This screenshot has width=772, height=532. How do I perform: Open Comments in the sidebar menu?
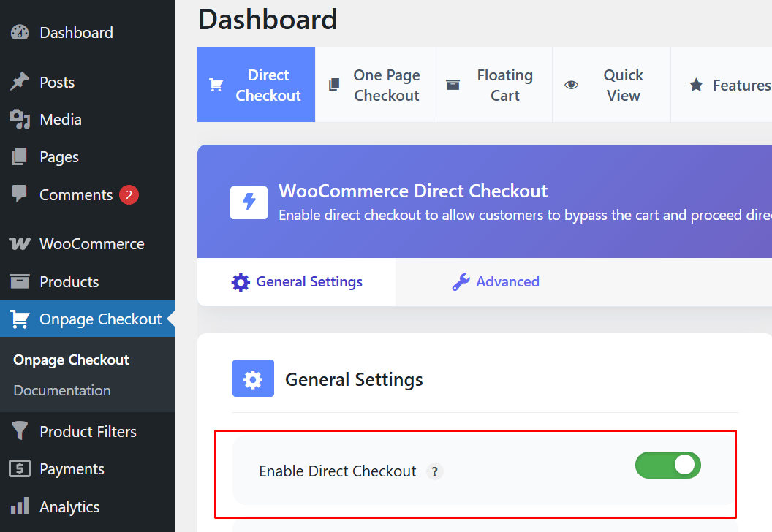[88, 194]
